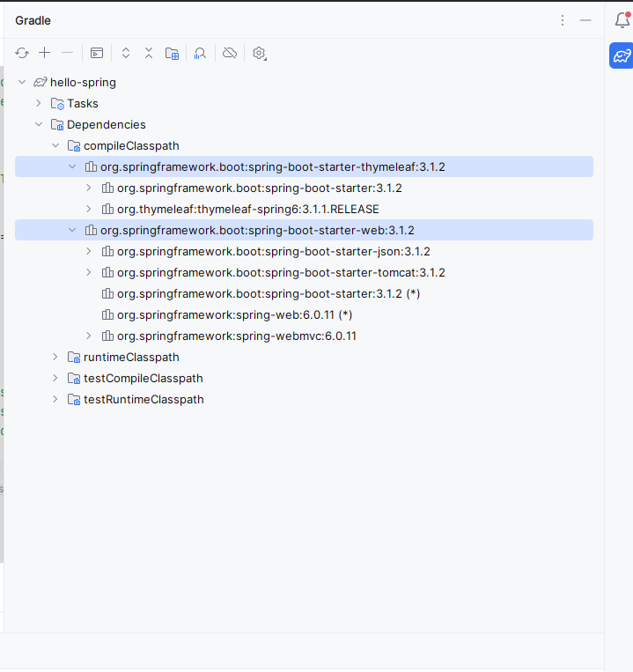Click the Dependencies folder icon

57,125
